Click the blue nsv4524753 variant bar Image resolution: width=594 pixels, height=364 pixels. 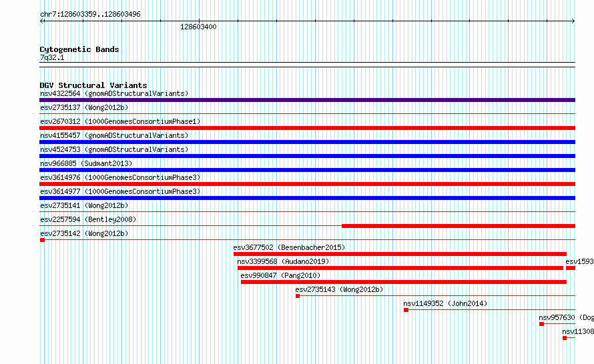[307, 156]
